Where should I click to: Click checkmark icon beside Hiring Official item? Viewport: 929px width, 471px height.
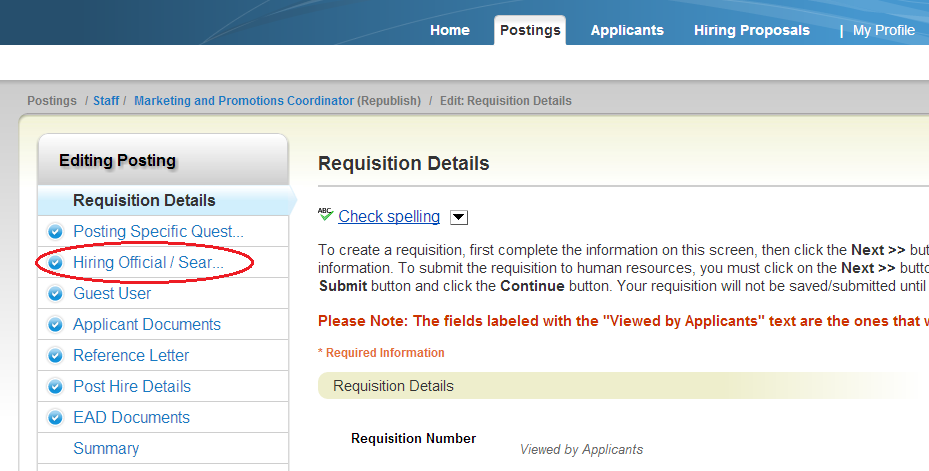pyautogui.click(x=55, y=263)
